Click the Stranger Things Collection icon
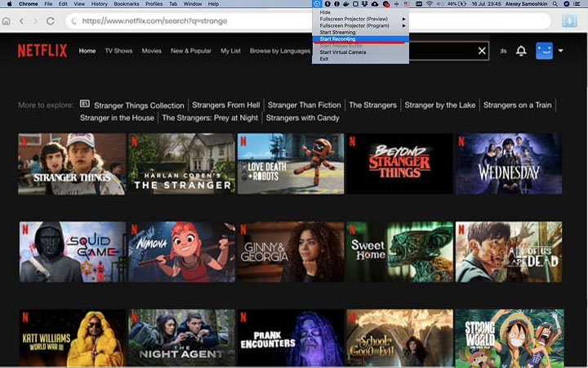 [x=85, y=103]
